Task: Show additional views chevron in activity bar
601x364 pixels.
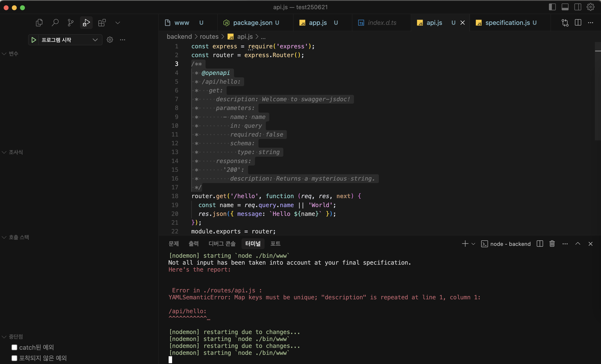Action: (x=118, y=23)
